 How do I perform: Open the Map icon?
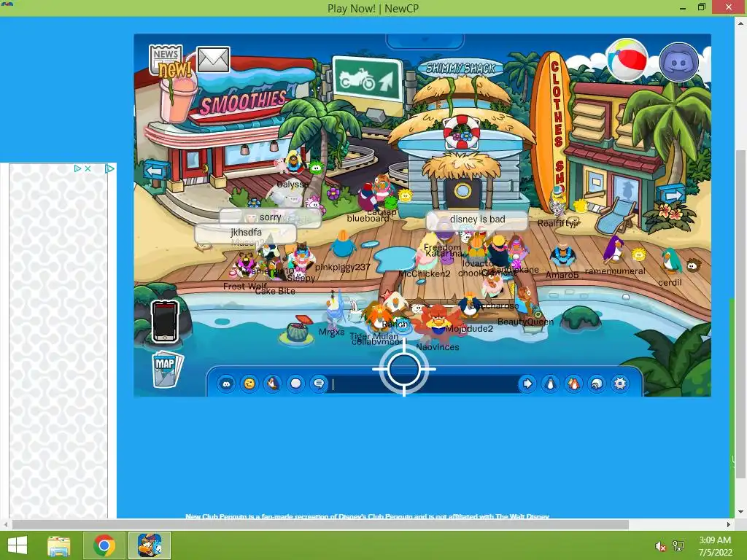(x=167, y=368)
